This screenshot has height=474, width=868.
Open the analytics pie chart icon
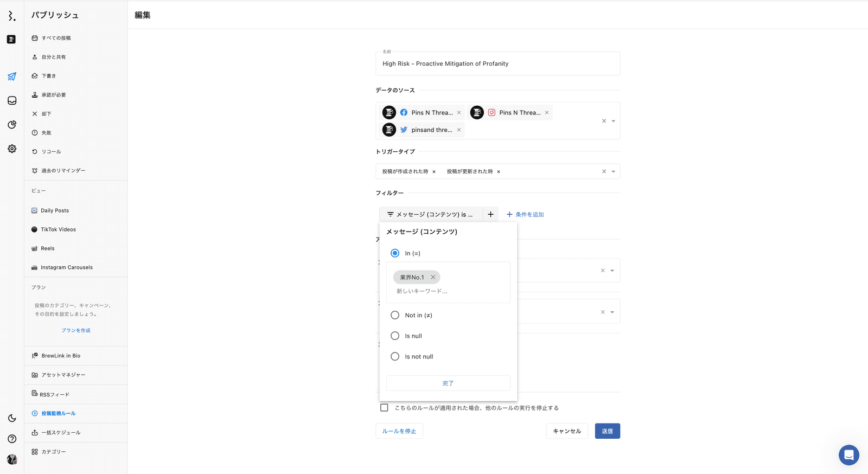(x=12, y=125)
